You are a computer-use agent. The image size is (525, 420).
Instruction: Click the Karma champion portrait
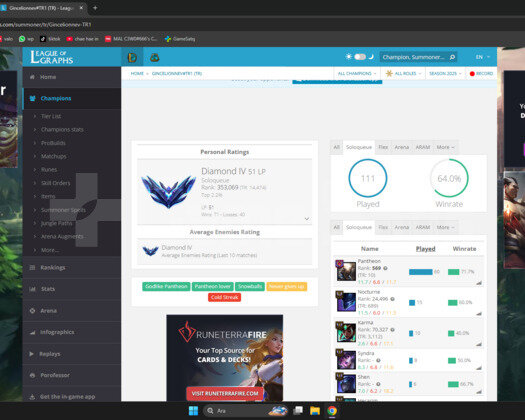click(x=346, y=332)
